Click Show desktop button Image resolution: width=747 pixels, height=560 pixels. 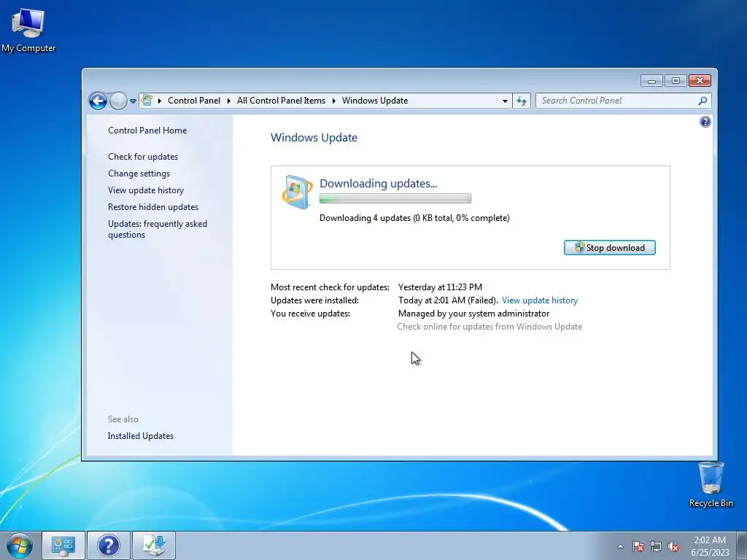[742, 545]
